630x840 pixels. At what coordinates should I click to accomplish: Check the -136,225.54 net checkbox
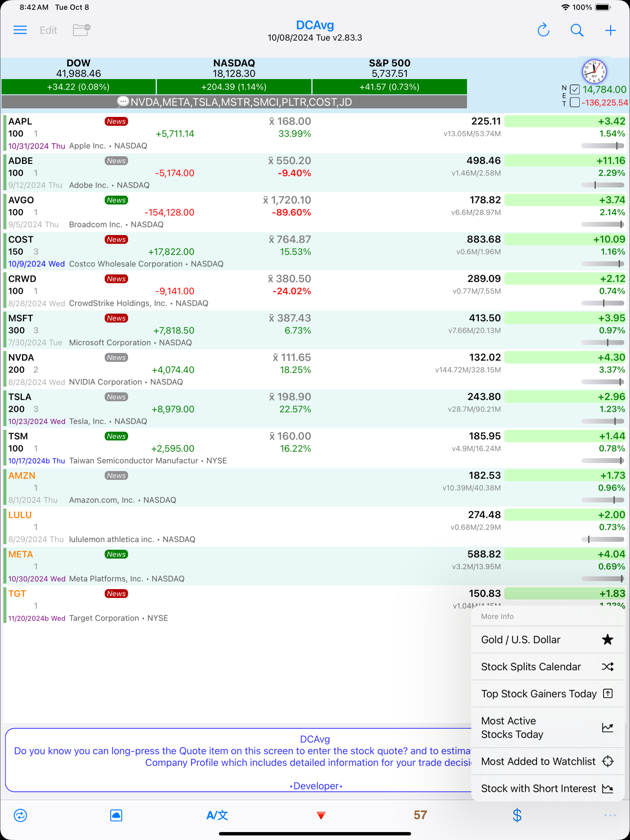[x=574, y=103]
